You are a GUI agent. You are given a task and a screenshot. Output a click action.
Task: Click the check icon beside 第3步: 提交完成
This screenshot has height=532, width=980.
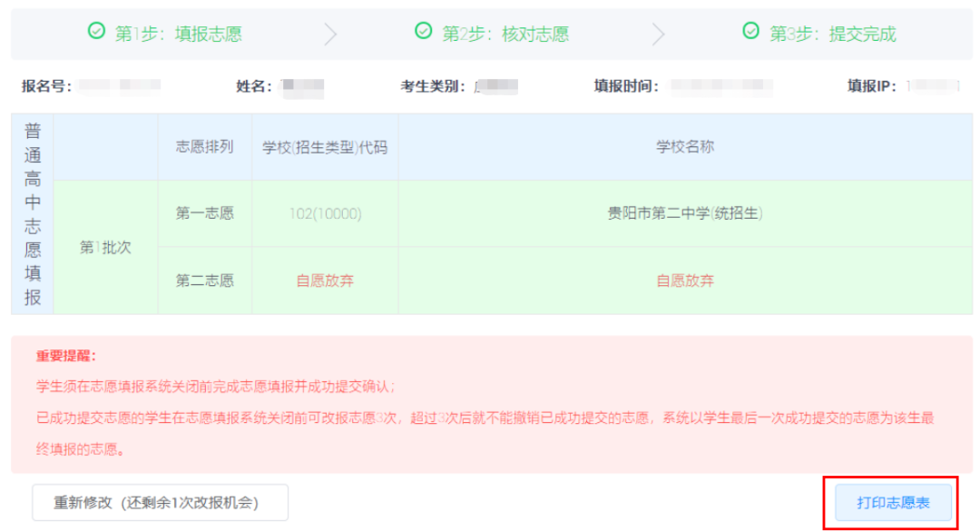(750, 30)
